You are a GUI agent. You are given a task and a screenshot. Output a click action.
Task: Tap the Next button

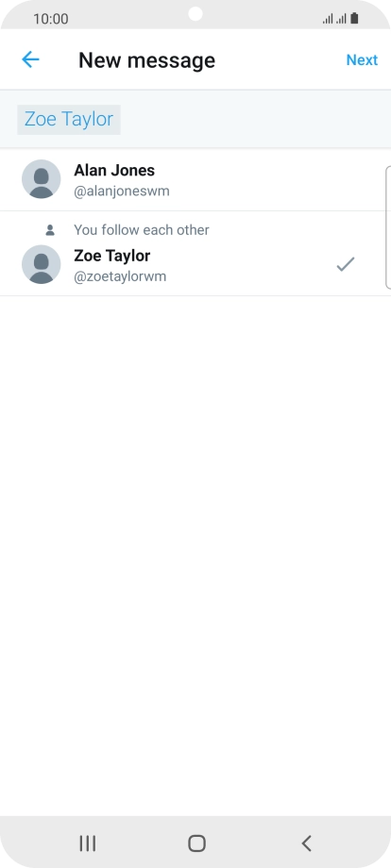[362, 59]
